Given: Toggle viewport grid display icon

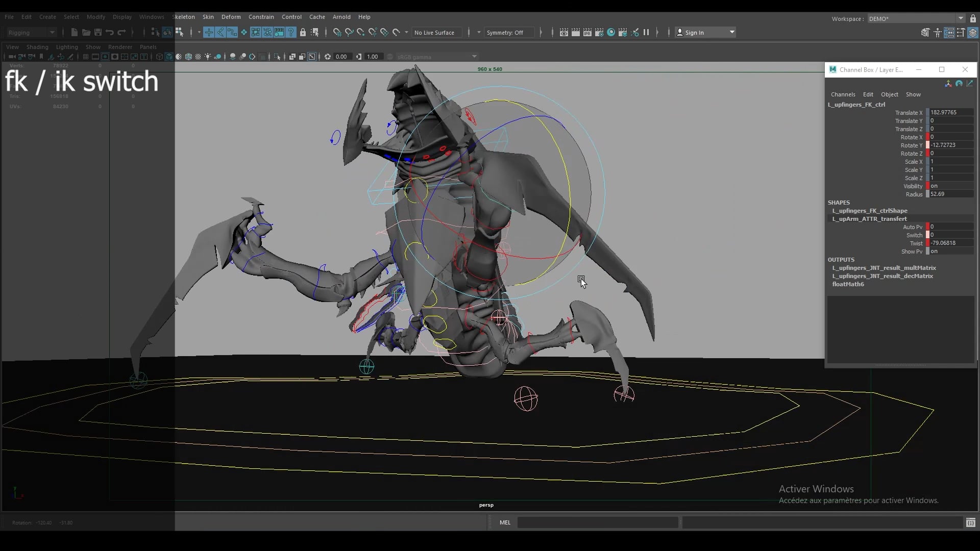Looking at the screenshot, I should (x=86, y=57).
